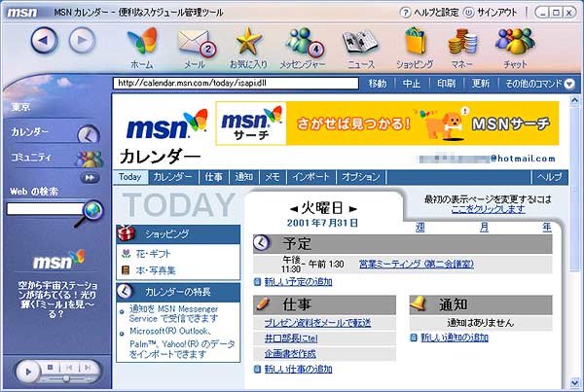Click 印刷 print button
The height and width of the screenshot is (392, 584).
pos(446,84)
